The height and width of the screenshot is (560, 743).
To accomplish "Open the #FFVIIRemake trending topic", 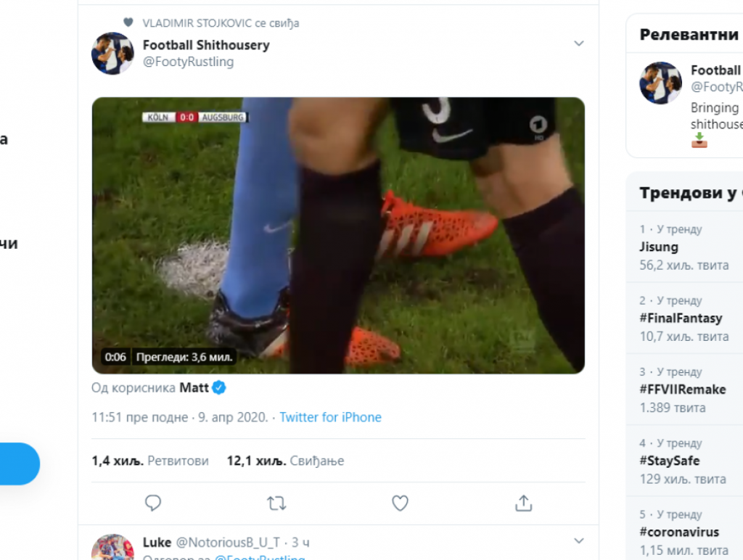I will [x=682, y=390].
